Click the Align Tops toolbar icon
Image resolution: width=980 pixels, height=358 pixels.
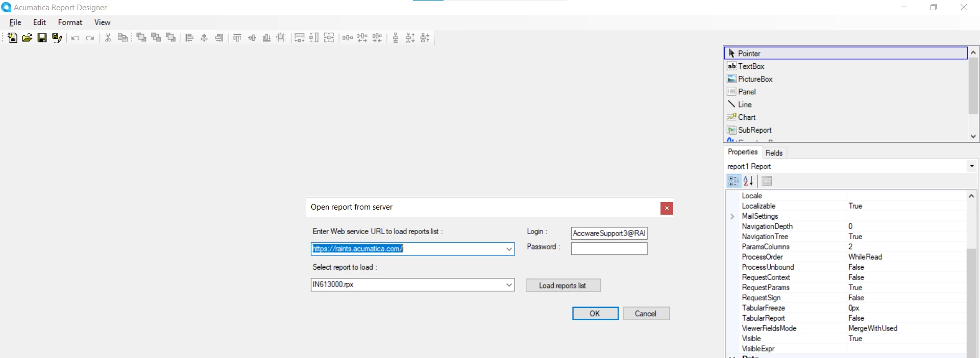coord(237,38)
